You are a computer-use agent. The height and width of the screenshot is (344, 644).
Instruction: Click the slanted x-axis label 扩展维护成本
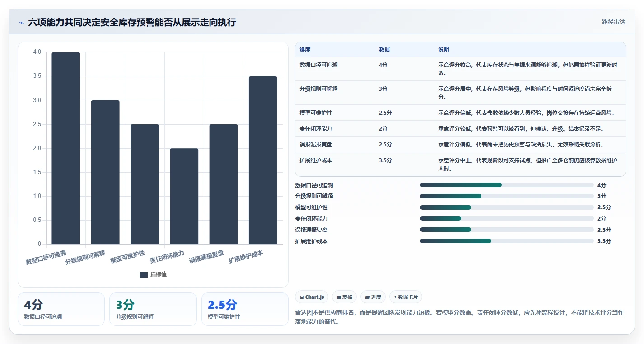[246, 257]
